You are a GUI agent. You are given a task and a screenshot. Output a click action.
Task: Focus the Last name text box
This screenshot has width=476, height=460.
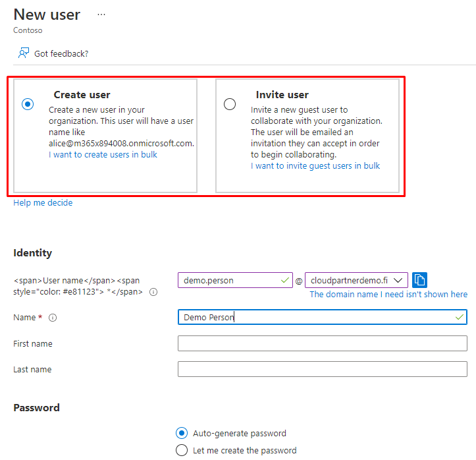point(322,369)
